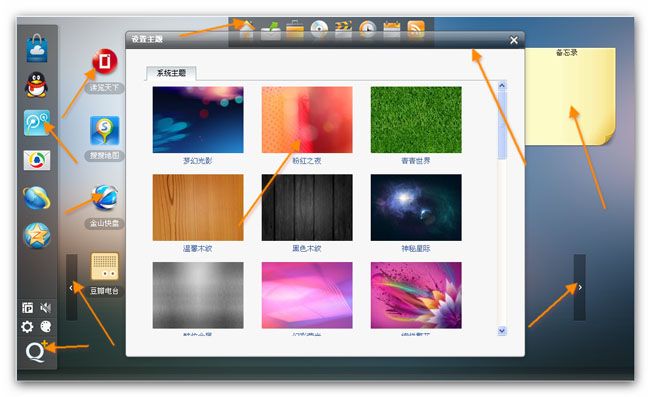Click the scrollbar down arrow in theme list
Viewport: 650px width, 397px height.
coord(502,331)
